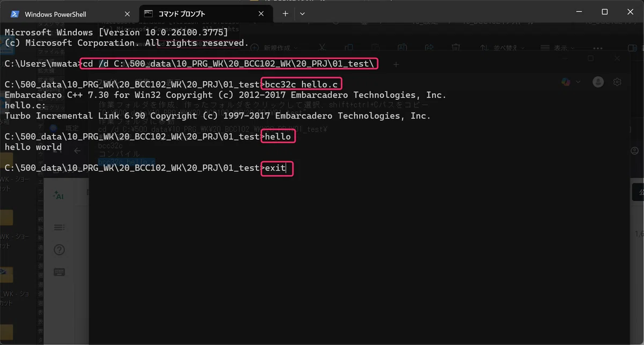
Task: Click the 'Microsoft Windows [Version 10.0.26100.3775]' line
Action: coord(116,32)
